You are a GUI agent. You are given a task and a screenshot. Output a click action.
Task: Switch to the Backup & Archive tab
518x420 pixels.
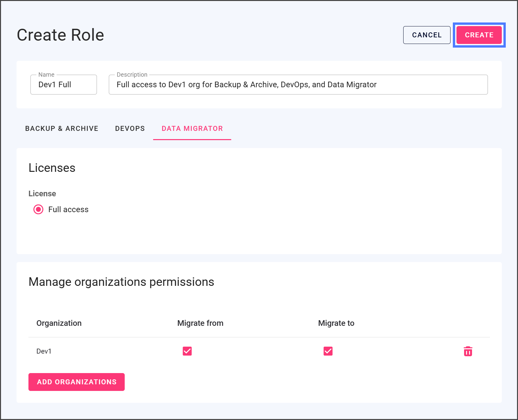click(x=62, y=129)
